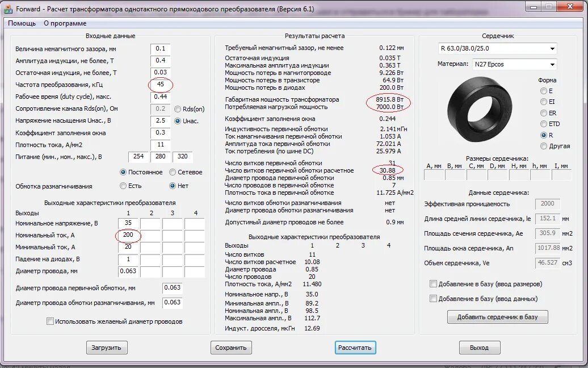The height and width of the screenshot is (368, 588).
Task: Click output 1 Диаметр провода field 0.063
Action: click(128, 271)
